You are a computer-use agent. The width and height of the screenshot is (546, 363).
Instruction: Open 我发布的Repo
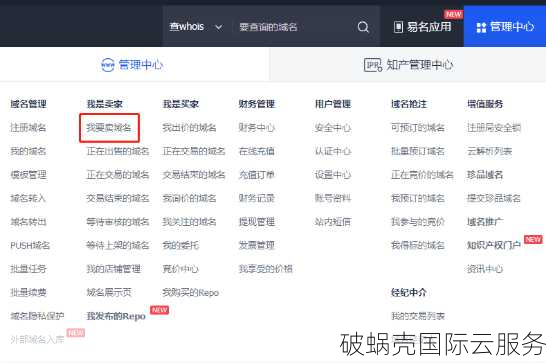click(x=116, y=316)
